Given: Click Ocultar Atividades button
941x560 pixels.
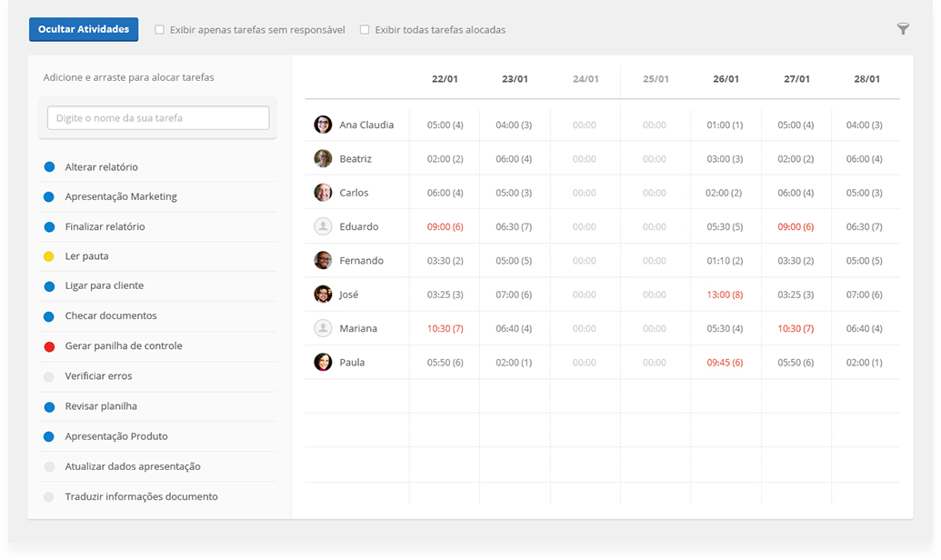Looking at the screenshot, I should (x=84, y=29).
